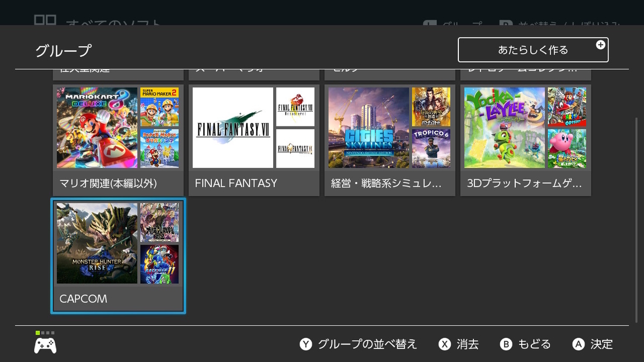The image size is (644, 362).
Task: Select the 経営・戦略系シミュレ... group label
Action: (386, 183)
